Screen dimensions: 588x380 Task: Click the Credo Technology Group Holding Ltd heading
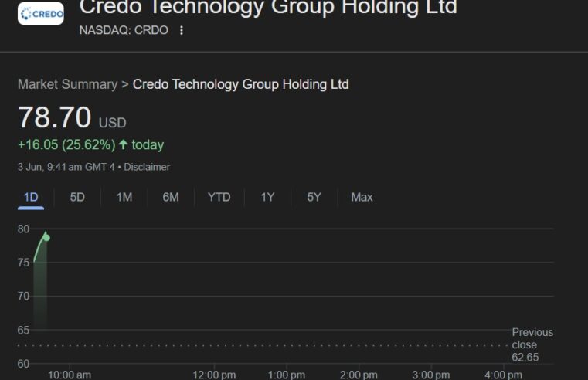pos(268,7)
